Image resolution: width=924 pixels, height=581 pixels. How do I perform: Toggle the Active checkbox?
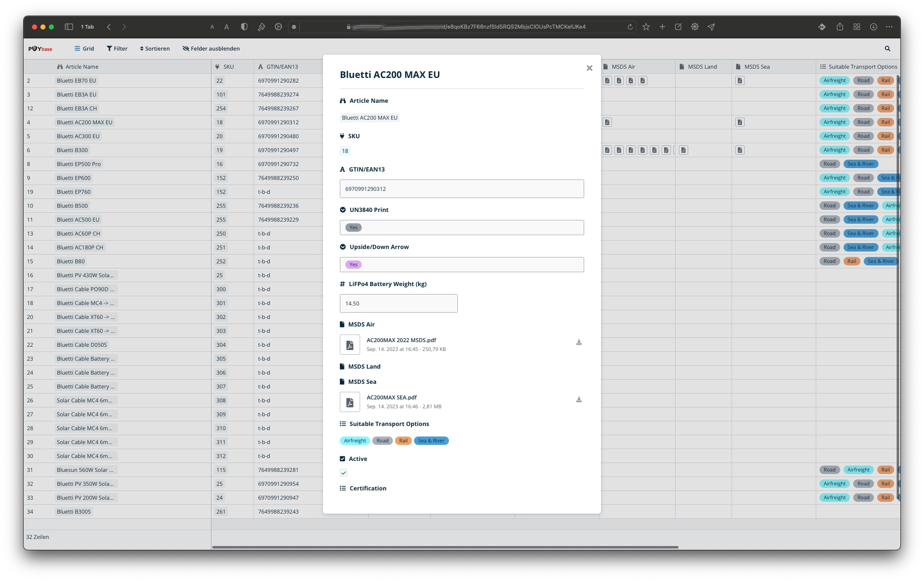coord(344,473)
